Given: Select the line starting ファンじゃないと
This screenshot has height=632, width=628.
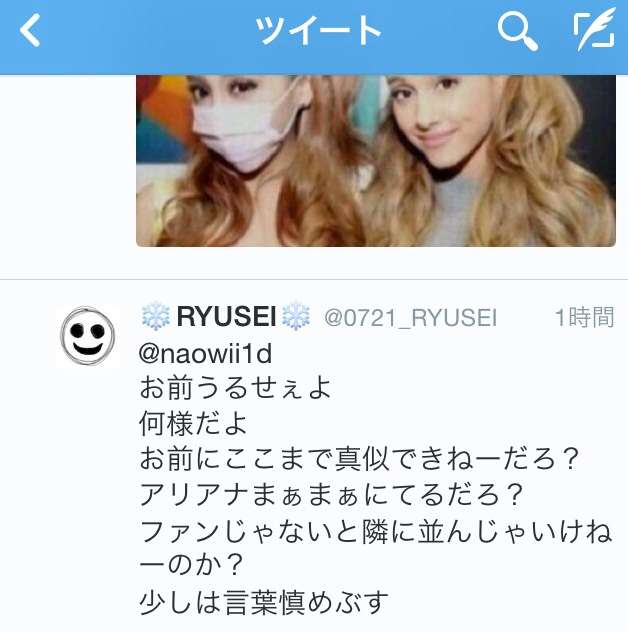Looking at the screenshot, I should 376,548.
